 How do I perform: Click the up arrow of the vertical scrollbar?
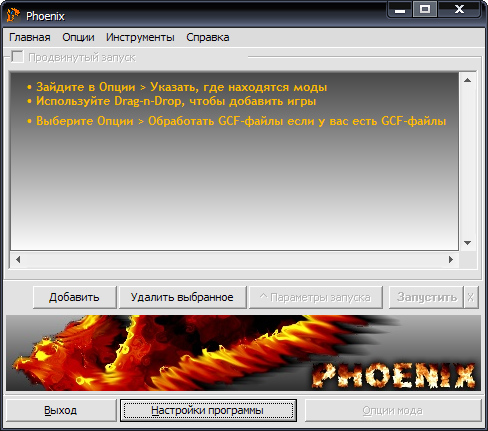[467, 80]
